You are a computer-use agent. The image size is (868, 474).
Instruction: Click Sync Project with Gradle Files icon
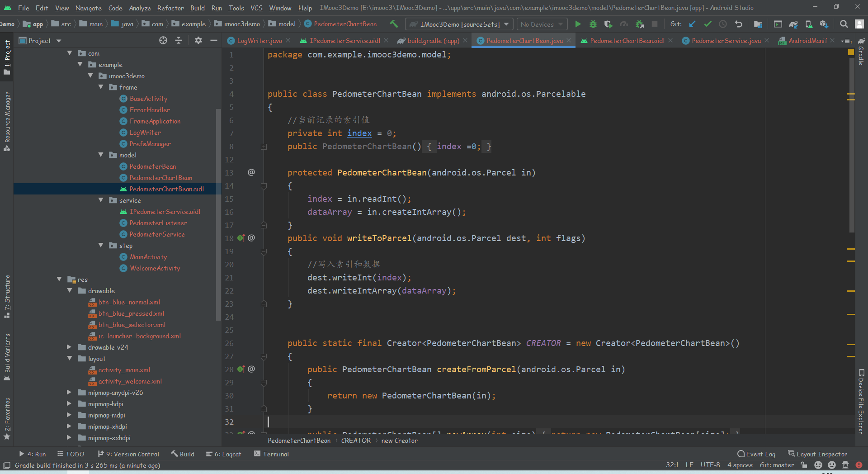pyautogui.click(x=793, y=24)
